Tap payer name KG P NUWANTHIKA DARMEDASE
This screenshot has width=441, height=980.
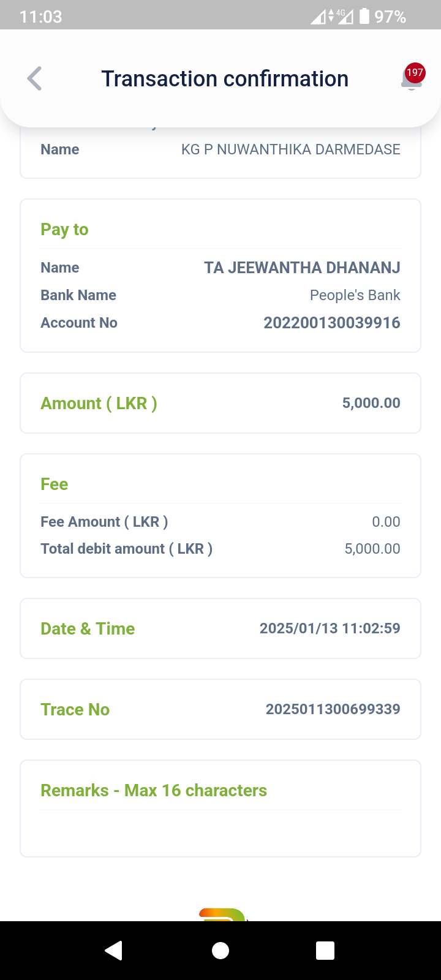tap(290, 149)
